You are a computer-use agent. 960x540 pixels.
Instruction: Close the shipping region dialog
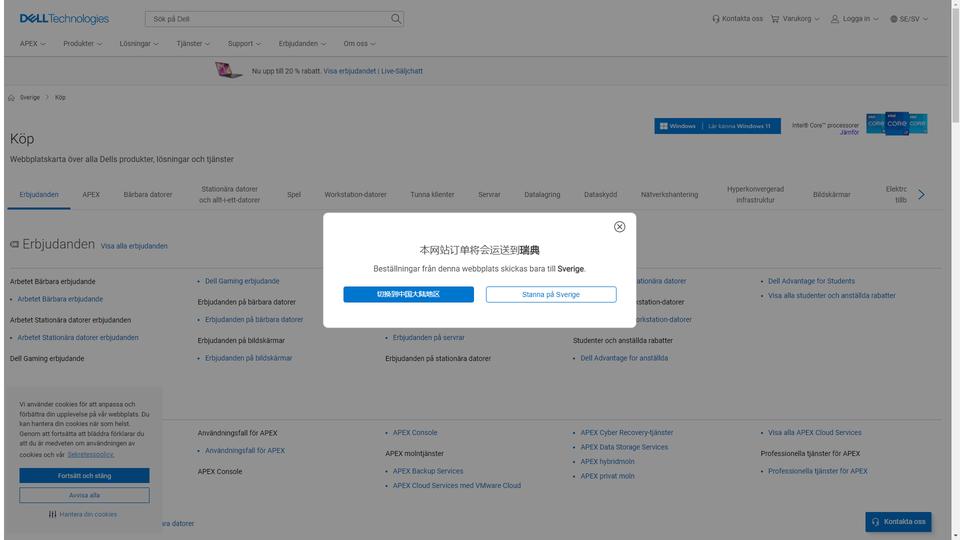coord(620,227)
